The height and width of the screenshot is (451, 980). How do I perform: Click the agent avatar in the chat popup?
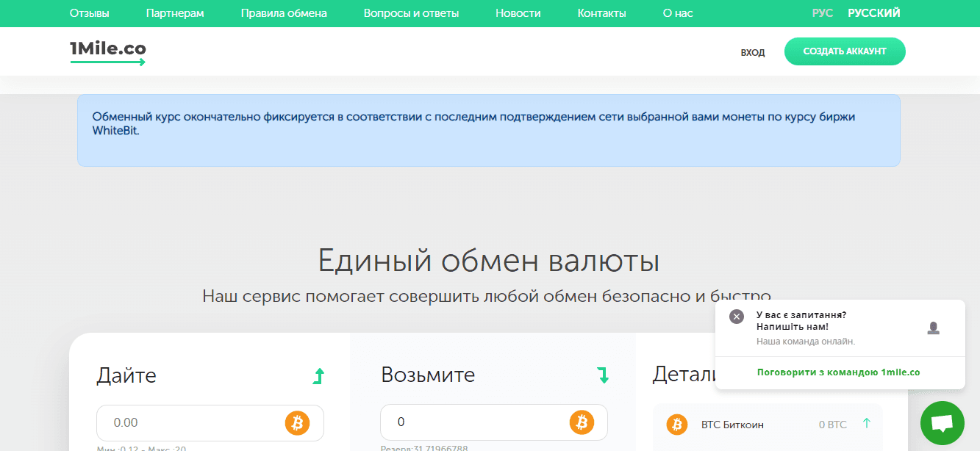(933, 328)
